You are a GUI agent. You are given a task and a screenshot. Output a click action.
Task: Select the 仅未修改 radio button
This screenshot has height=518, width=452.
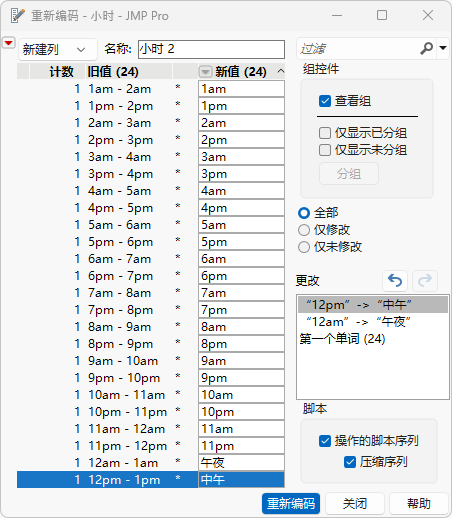304,247
